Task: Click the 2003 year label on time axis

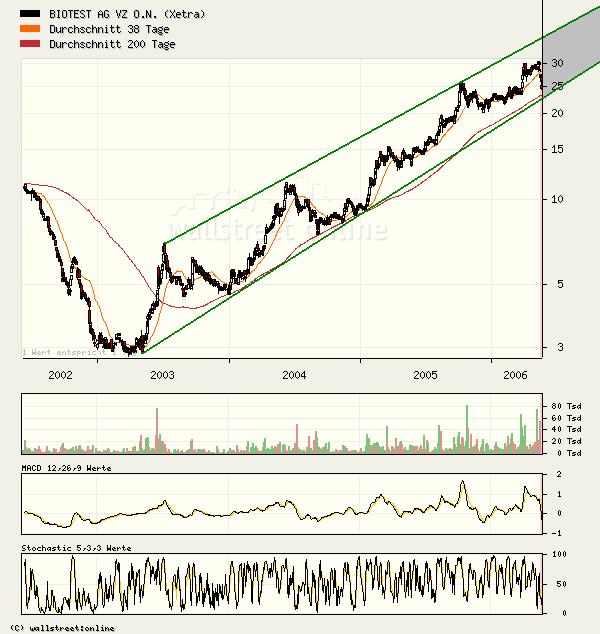Action: tap(162, 375)
